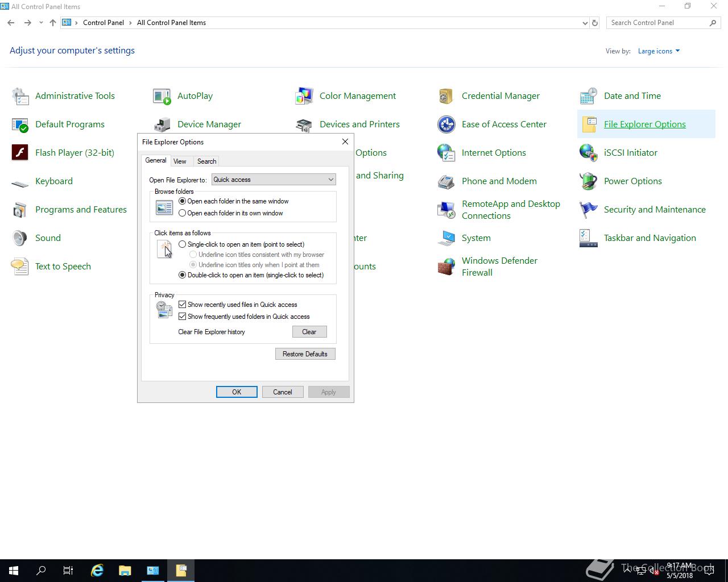
Task: Open the Text to Speech icon
Action: click(20, 267)
